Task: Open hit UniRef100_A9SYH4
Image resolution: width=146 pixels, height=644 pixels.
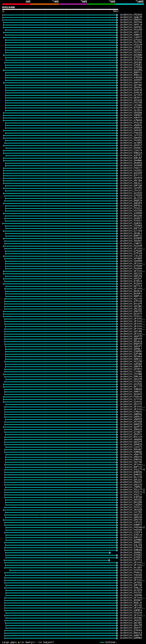Action: (x=131, y=22)
